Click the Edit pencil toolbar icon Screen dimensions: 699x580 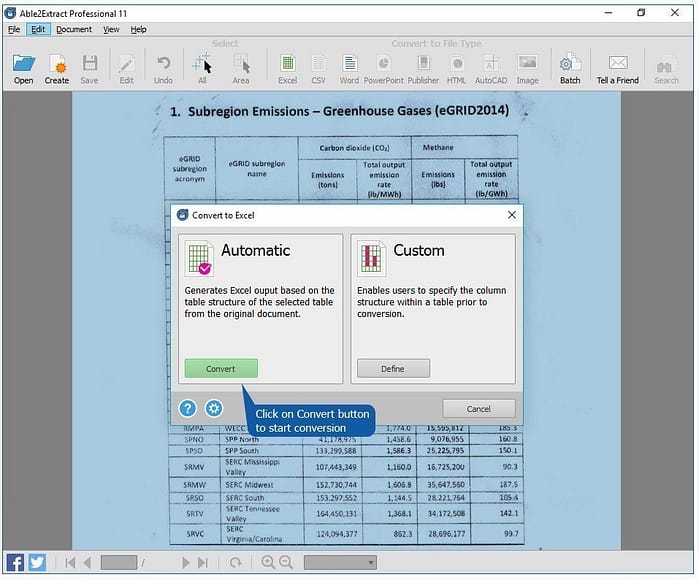point(126,69)
